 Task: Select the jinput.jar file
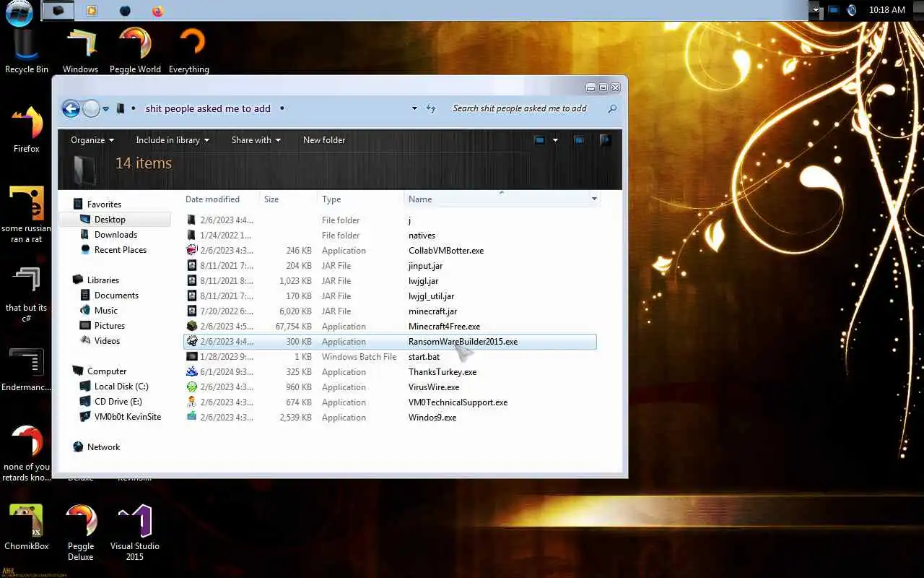click(x=390, y=266)
